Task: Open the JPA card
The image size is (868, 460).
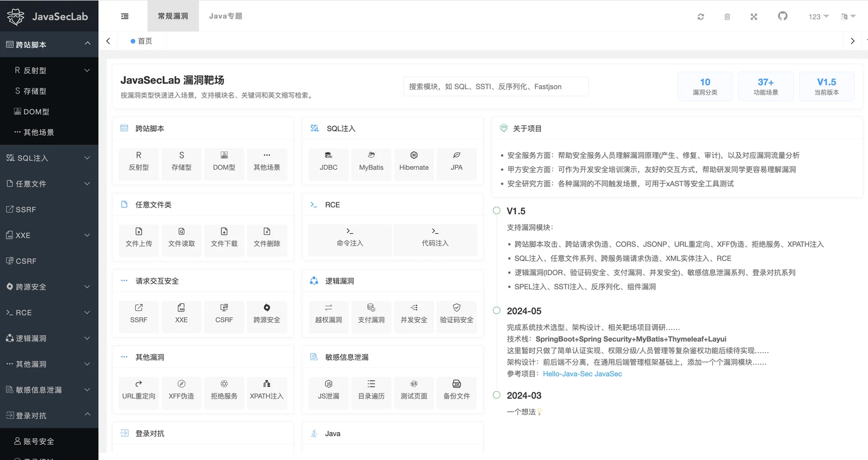Action: [x=457, y=164]
